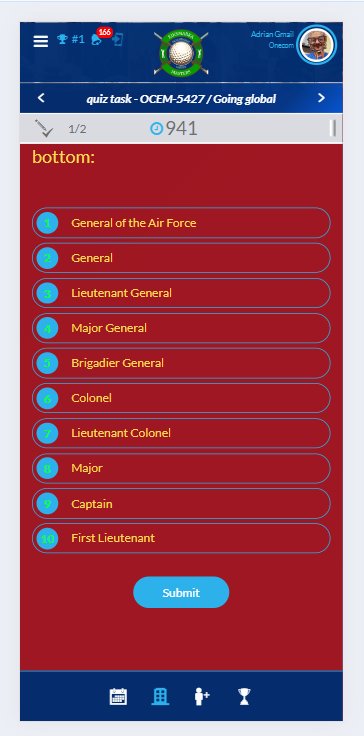364x736 pixels.
Task: Click the Submit button
Action: pos(181,592)
